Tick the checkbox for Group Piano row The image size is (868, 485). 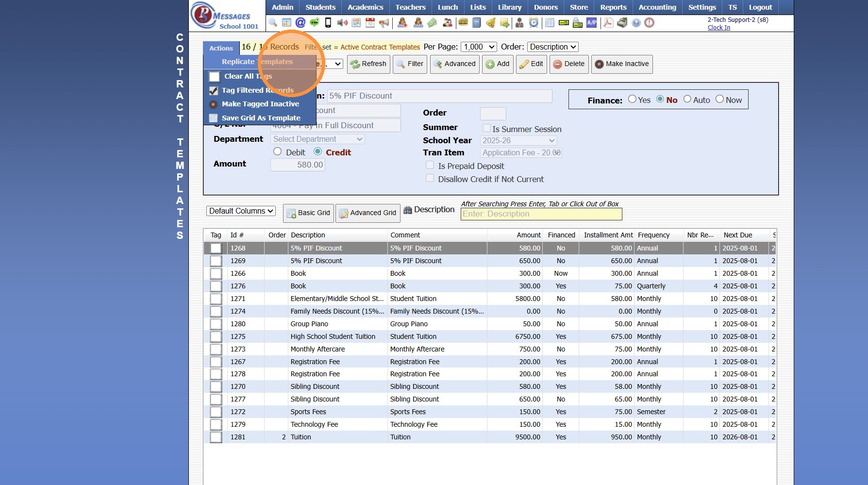click(216, 324)
